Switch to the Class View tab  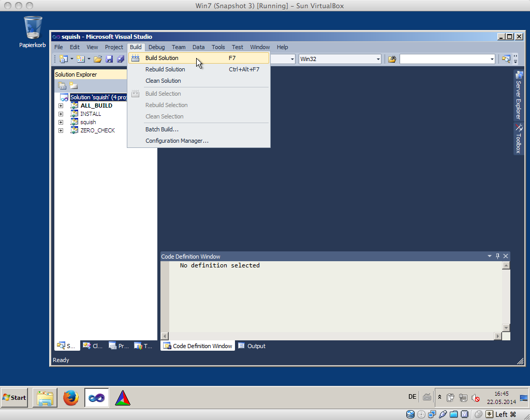click(93, 346)
